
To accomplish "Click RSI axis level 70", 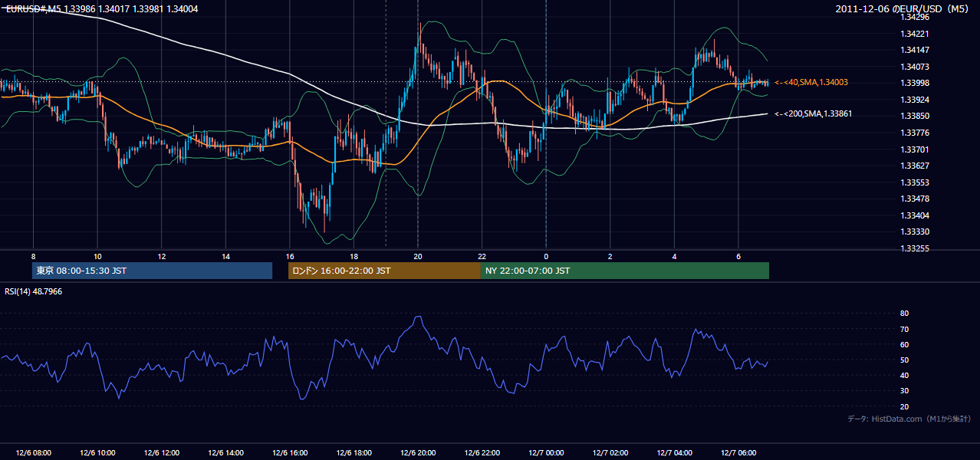I will (905, 329).
